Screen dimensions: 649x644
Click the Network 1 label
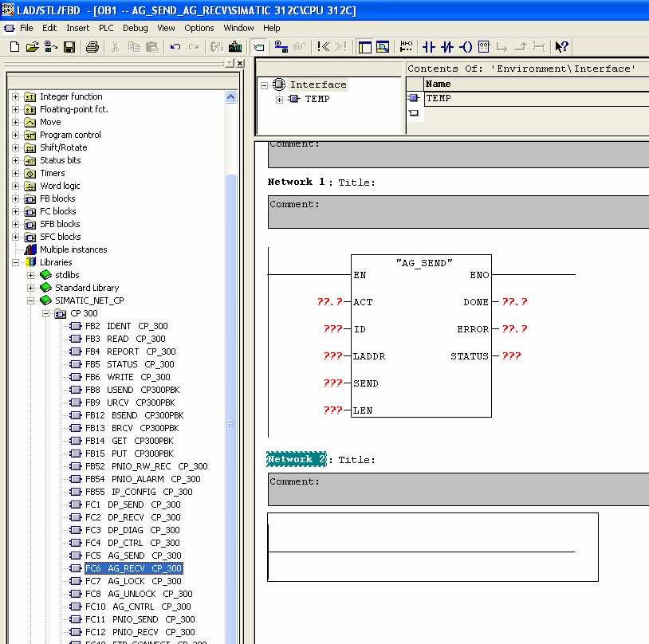click(297, 182)
